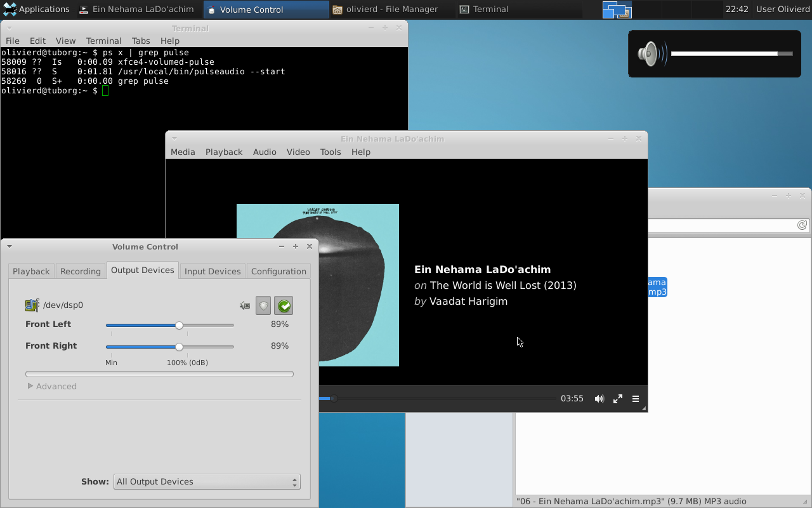This screenshot has width=812, height=508.
Task: Open the Help menu in the player
Action: click(x=361, y=152)
